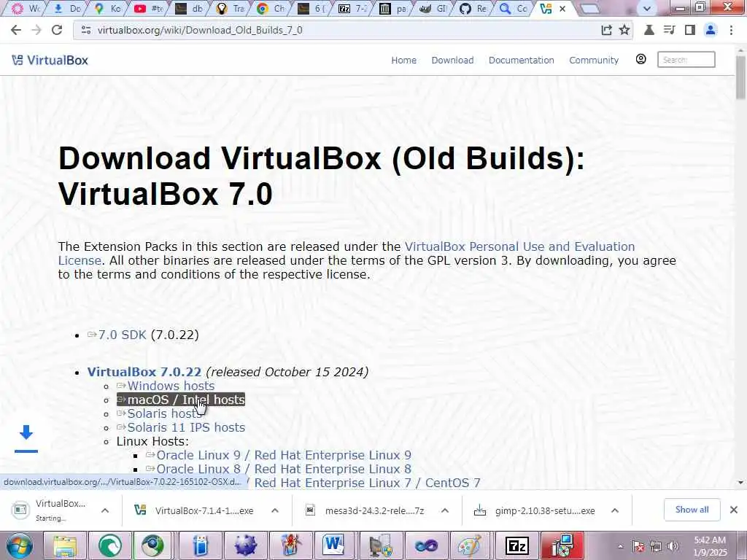Switch to the Google Maps tab
This screenshot has width=747, height=560.
108,9
